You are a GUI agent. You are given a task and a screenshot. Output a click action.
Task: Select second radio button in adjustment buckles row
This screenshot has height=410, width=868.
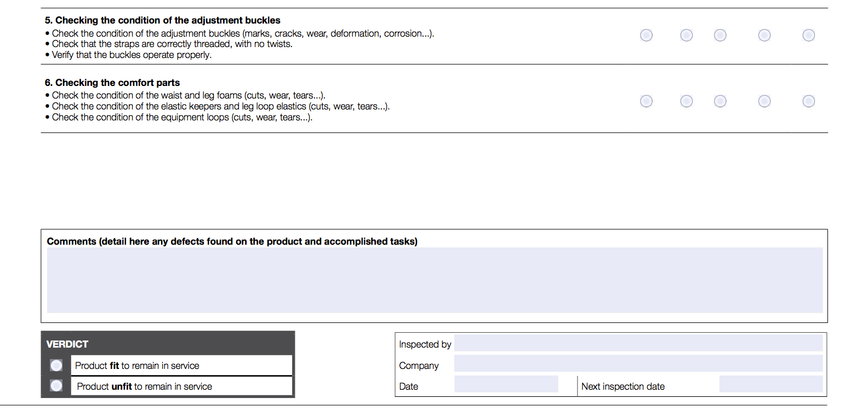click(686, 36)
